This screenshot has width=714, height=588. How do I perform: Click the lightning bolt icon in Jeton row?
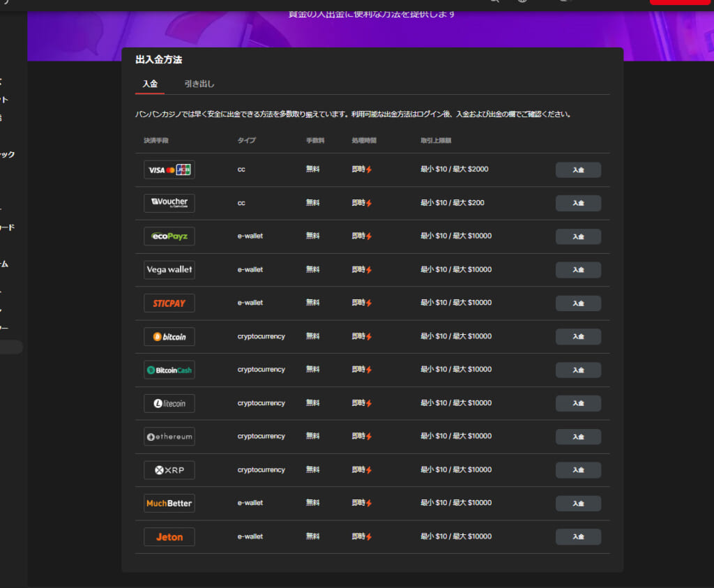[x=369, y=537]
